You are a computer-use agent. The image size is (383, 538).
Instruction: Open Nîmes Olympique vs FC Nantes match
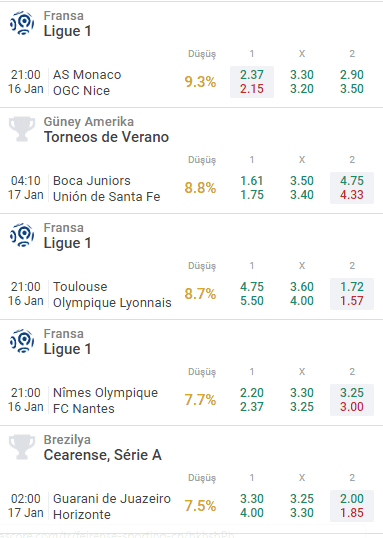click(x=105, y=401)
